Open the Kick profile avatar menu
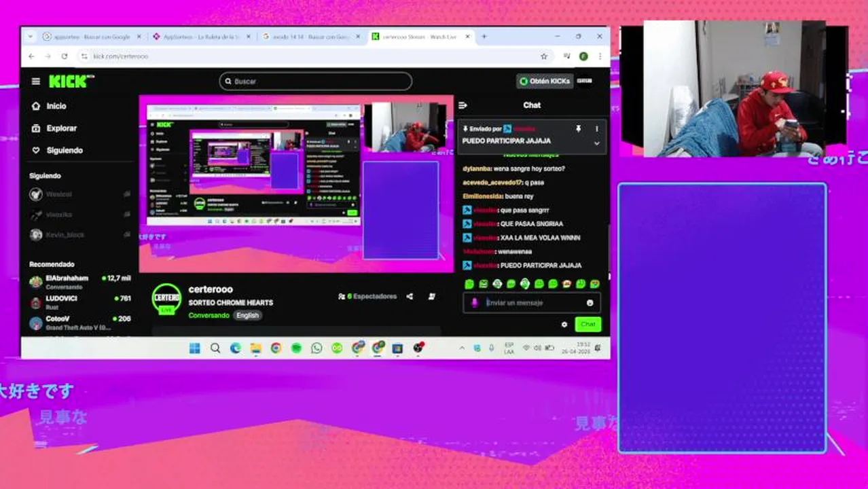This screenshot has width=868, height=489. [x=584, y=81]
